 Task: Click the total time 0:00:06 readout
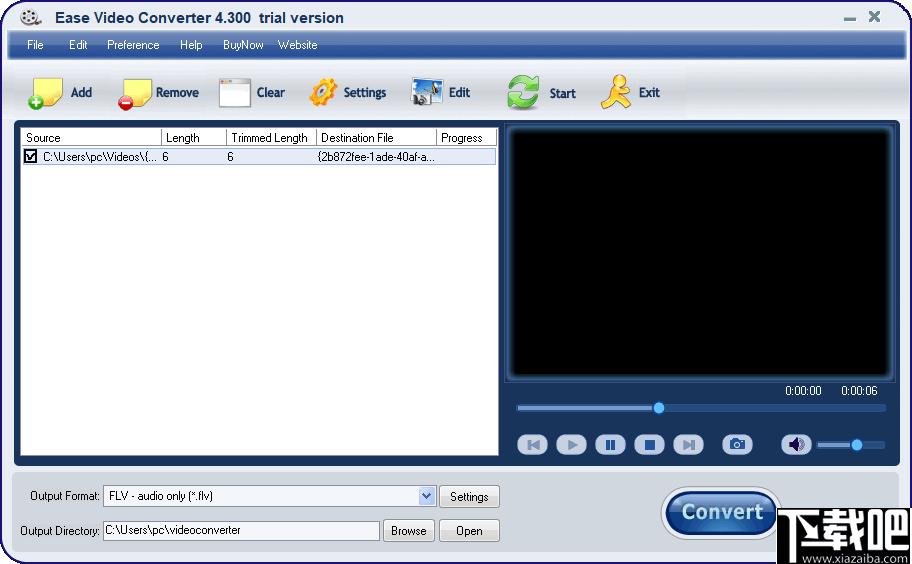click(859, 391)
